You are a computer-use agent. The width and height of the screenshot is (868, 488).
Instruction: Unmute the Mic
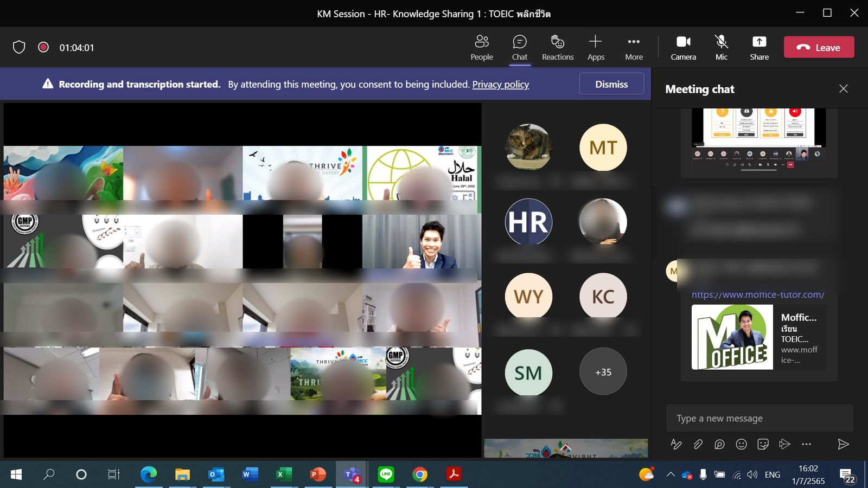click(x=722, y=48)
